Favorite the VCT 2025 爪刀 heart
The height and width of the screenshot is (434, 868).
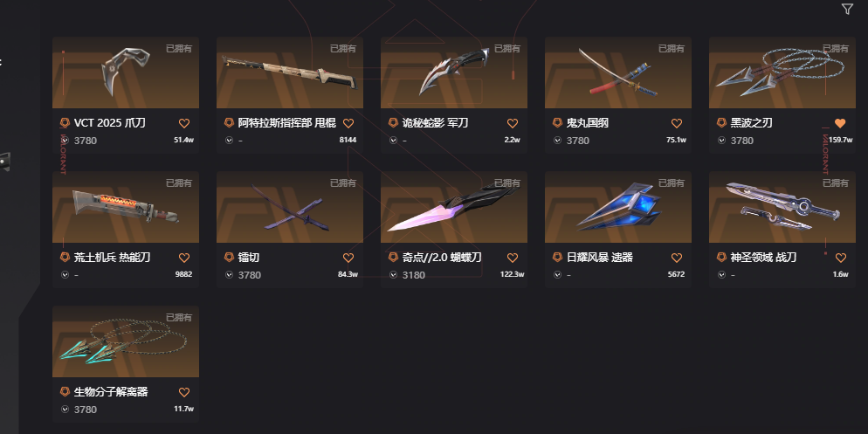pos(184,123)
